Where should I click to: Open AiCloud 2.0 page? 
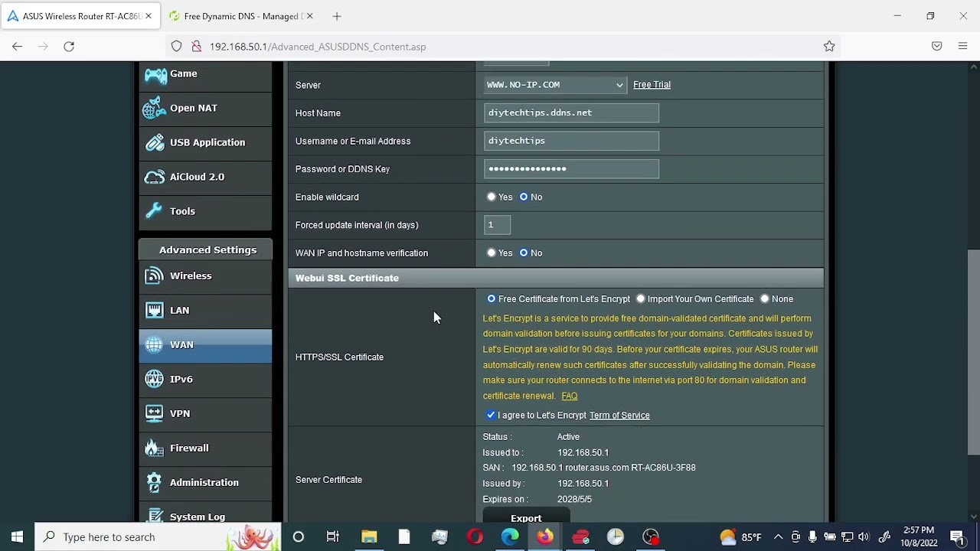coord(205,178)
